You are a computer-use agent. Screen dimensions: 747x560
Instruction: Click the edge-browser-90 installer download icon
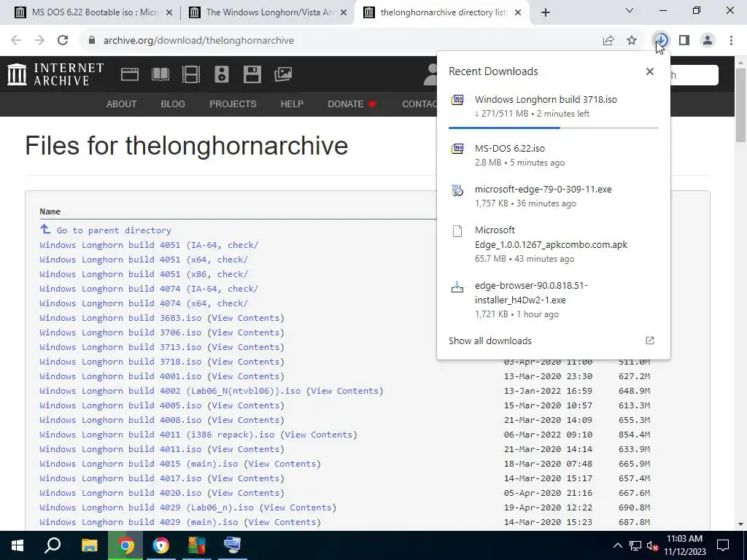(457, 287)
